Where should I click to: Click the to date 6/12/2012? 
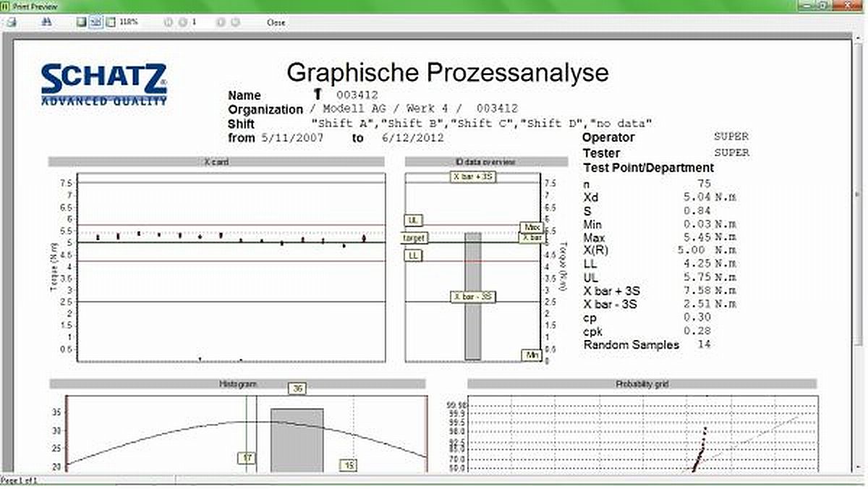pos(412,137)
